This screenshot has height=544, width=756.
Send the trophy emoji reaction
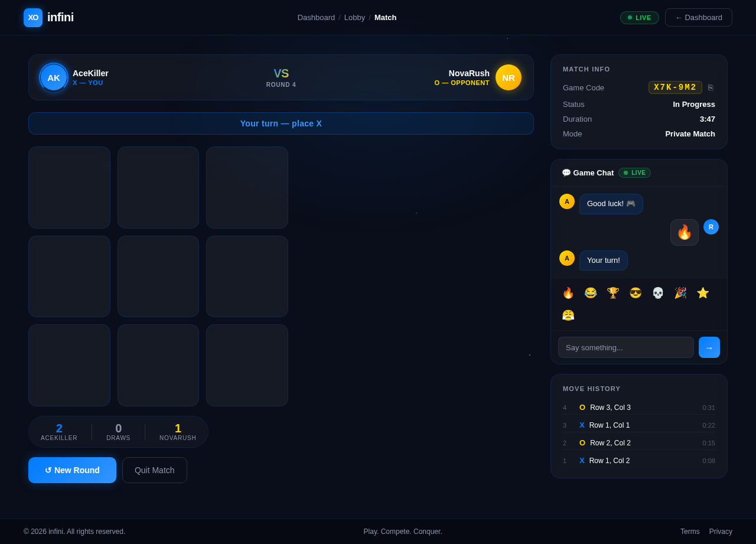click(x=612, y=292)
